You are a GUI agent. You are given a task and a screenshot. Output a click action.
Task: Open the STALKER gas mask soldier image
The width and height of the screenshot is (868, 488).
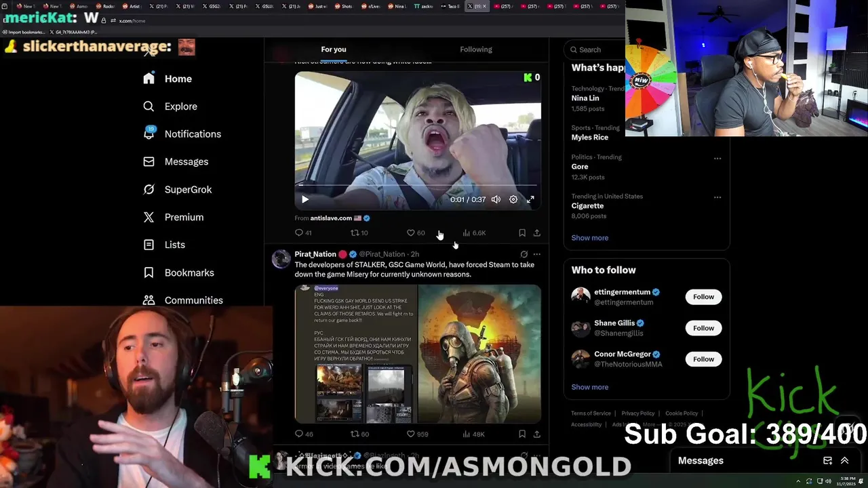480,354
